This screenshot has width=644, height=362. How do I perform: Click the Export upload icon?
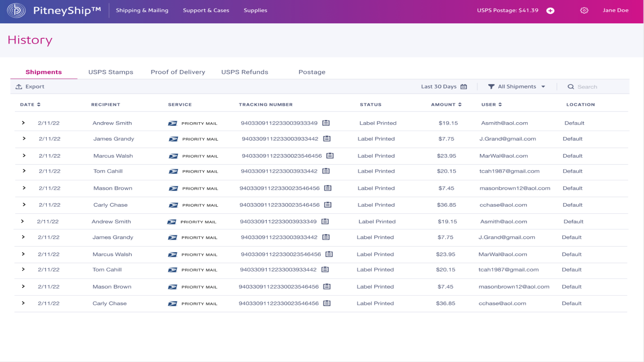(19, 86)
